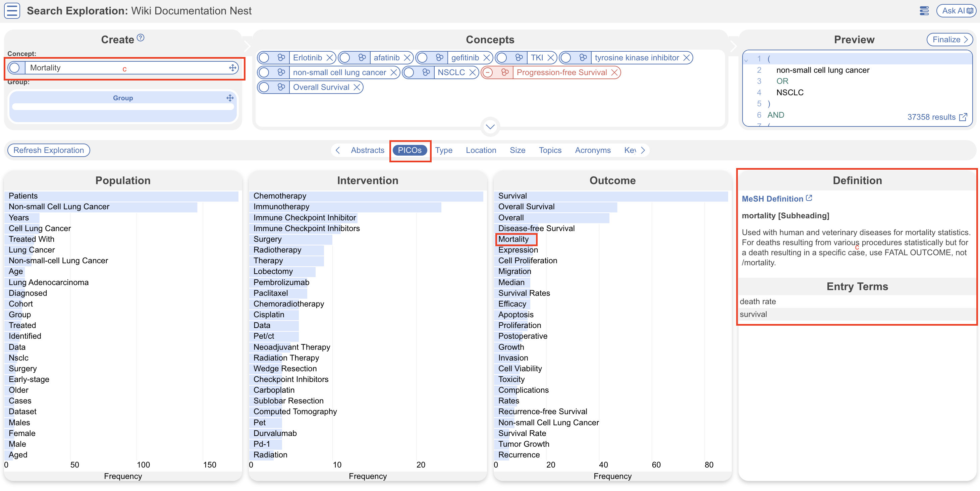Remove the Erlotinib concept with X

click(330, 58)
